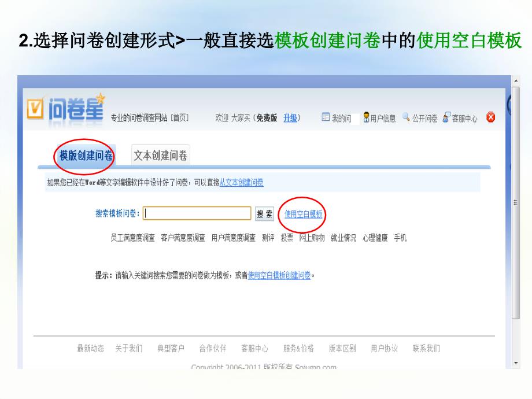Open footer link 关于我们

point(129,349)
